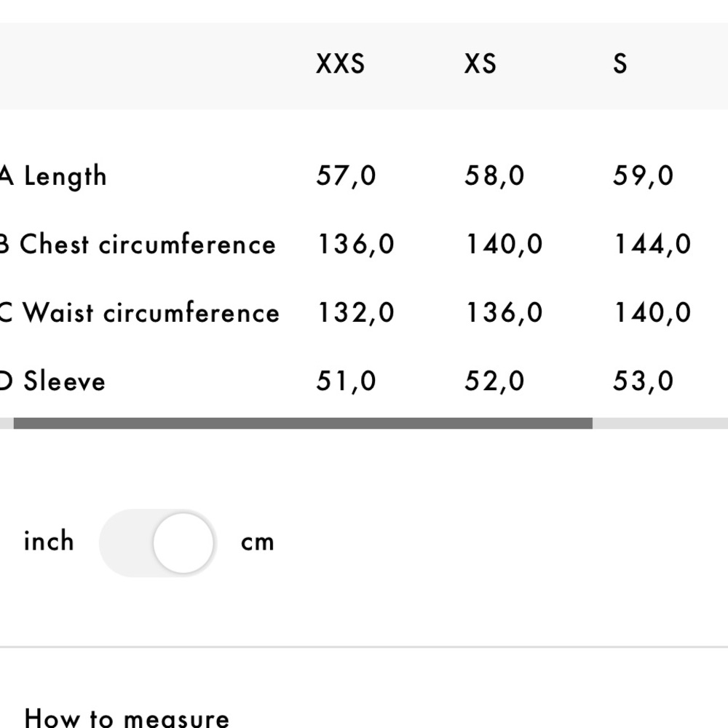This screenshot has width=728, height=728.
Task: Click the scrollbar track right of thumb
Action: coord(660,423)
